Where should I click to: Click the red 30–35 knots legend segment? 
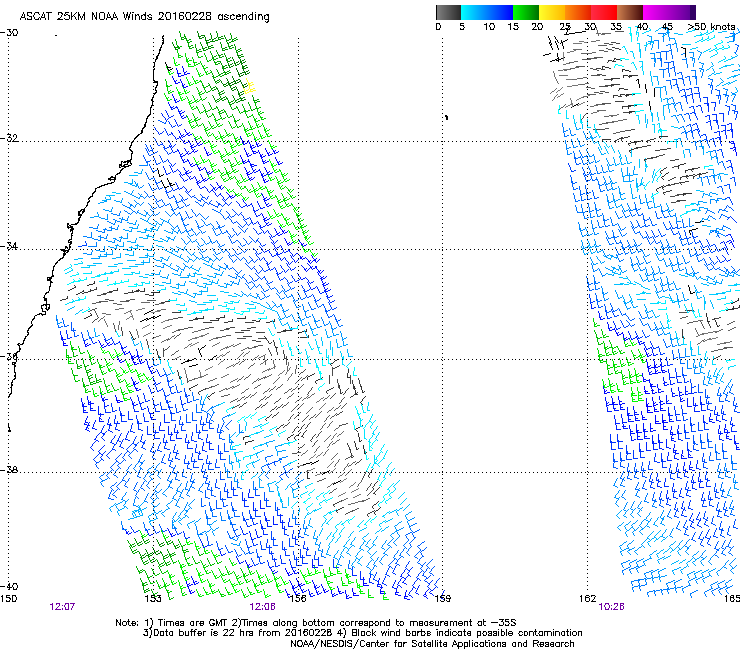604,12
